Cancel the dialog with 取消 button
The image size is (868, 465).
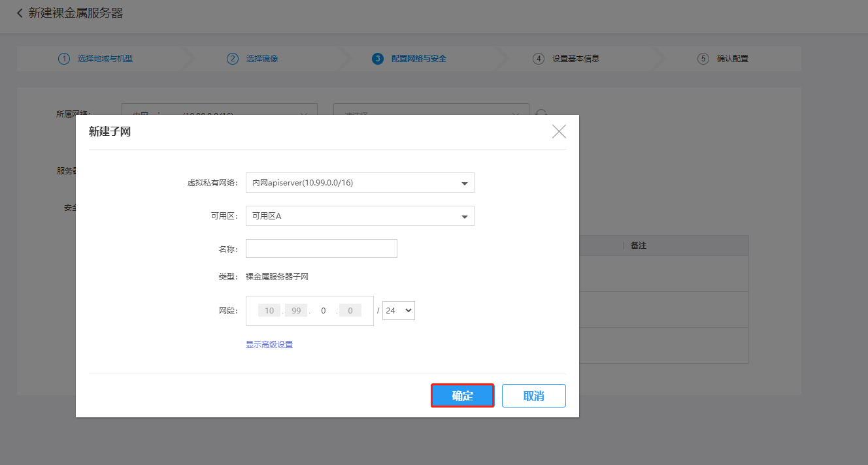(533, 396)
